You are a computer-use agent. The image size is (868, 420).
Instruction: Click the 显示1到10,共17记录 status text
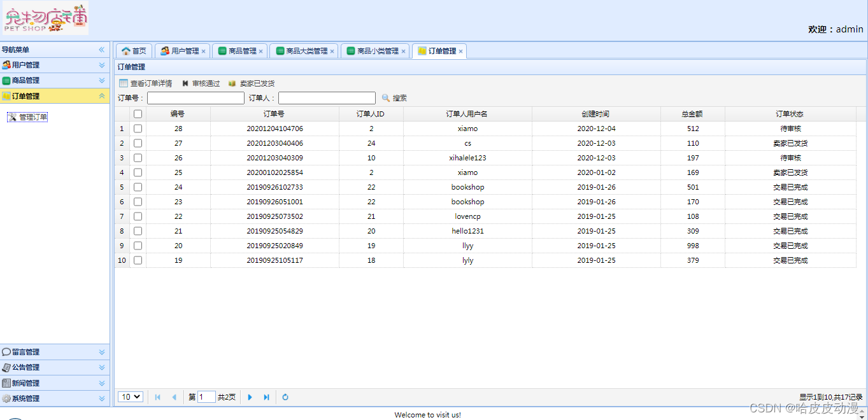(x=831, y=397)
